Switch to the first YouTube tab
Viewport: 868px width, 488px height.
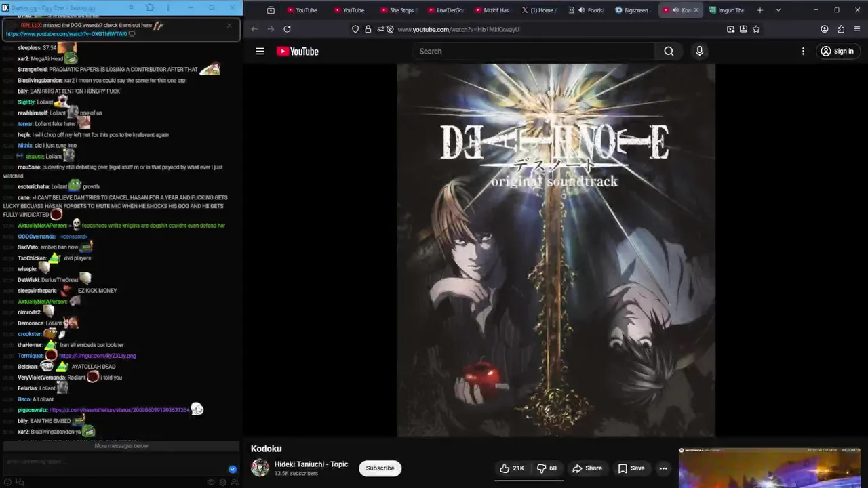click(x=302, y=10)
